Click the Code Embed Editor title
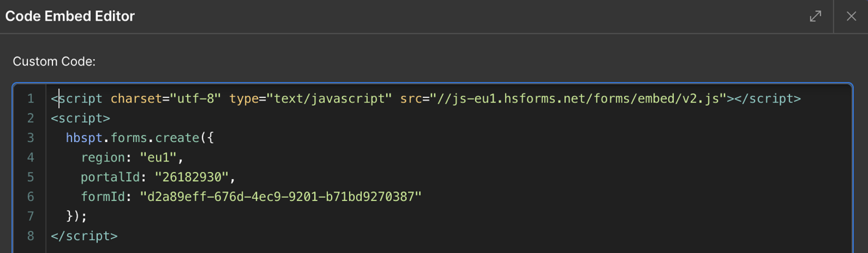Viewport: 868px width, 253px height. point(70,16)
